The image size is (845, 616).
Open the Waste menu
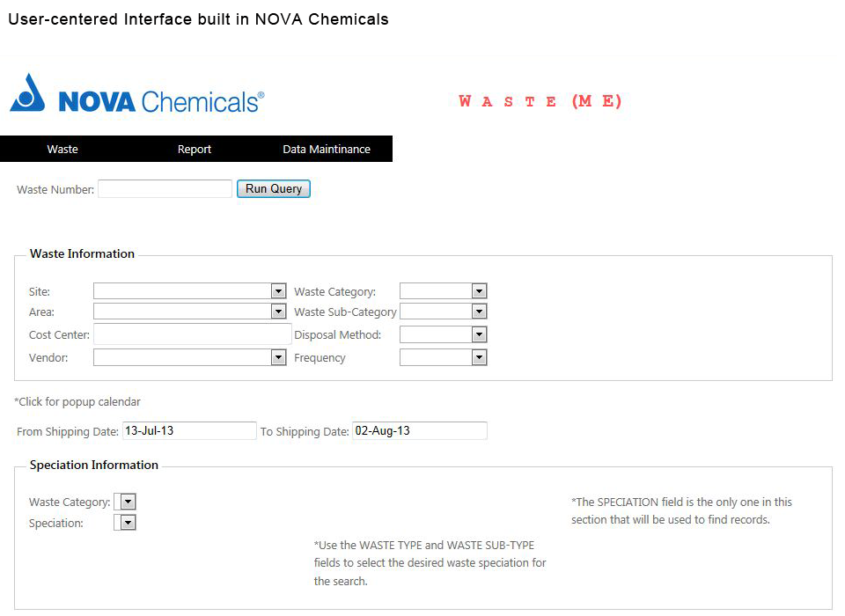[x=62, y=150]
